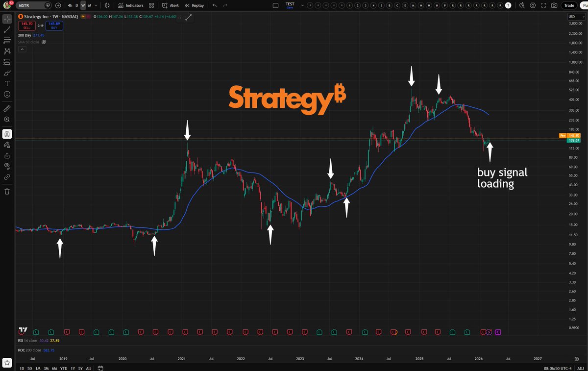Screen dimensions: 588x371
Task: Click the plus compare symbol button
Action: pos(58,5)
